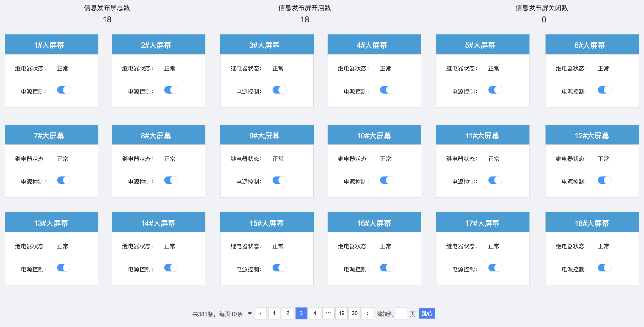Go to next page arrow
644x327 pixels.
[x=368, y=313]
